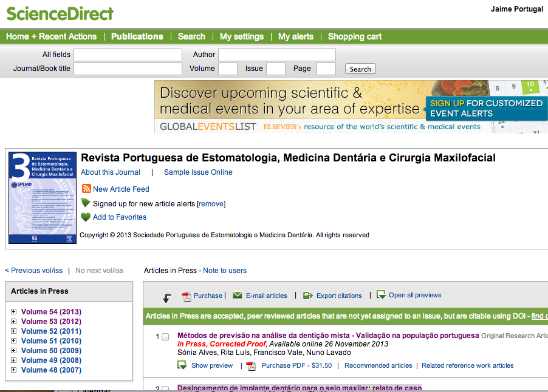Click the envelope icon for E-mail articles

(x=238, y=296)
